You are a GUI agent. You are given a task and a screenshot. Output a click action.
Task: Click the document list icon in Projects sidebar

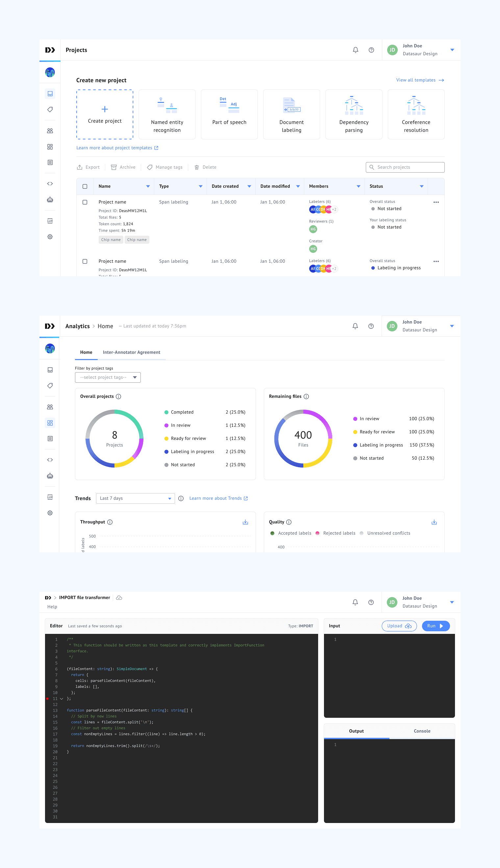[50, 162]
